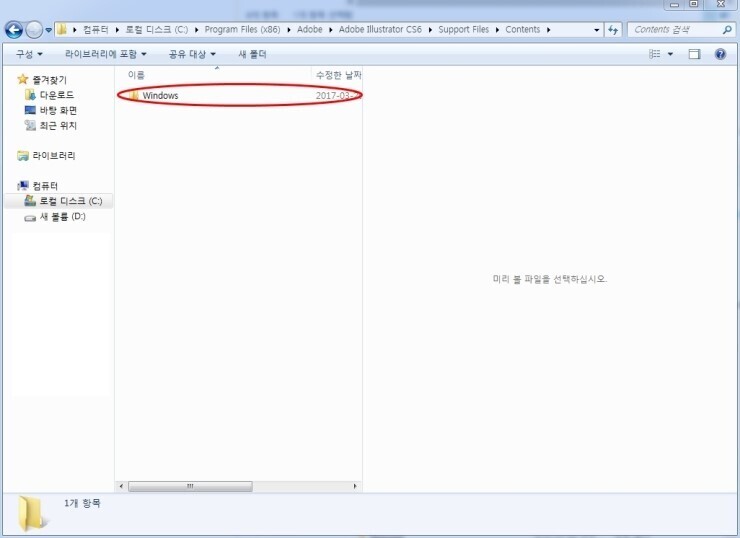Image resolution: width=740 pixels, height=538 pixels.
Task: Click the horizontal scrollbar thumb
Action: [190, 486]
